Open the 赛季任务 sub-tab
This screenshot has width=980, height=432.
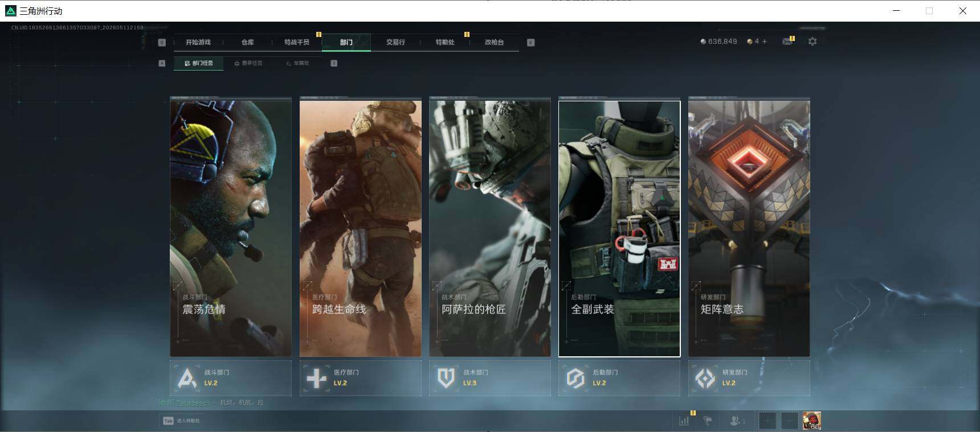[x=248, y=63]
